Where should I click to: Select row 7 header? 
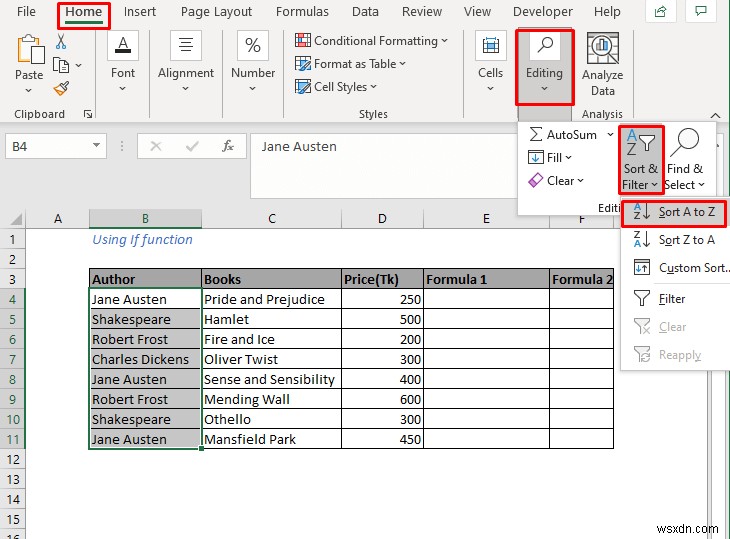coord(13,359)
